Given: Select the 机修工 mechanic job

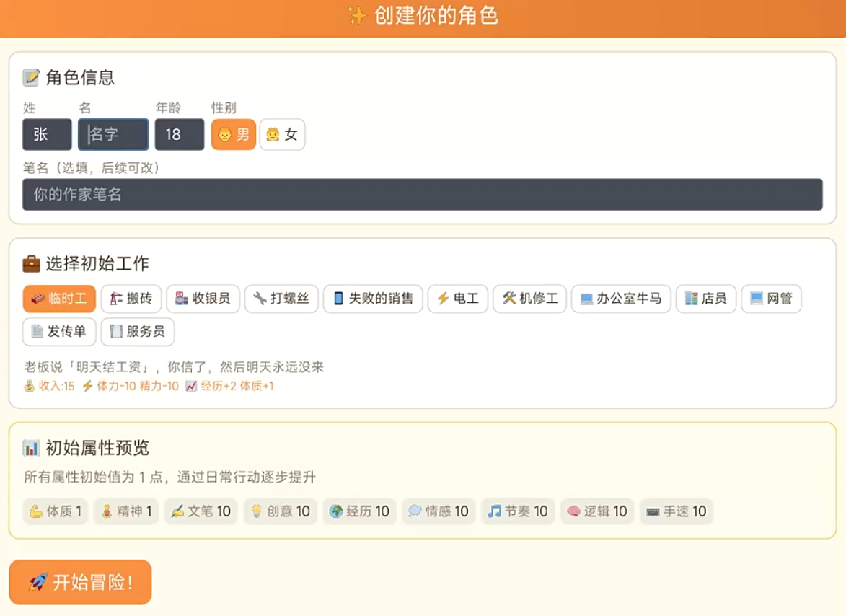Looking at the screenshot, I should pyautogui.click(x=529, y=299).
